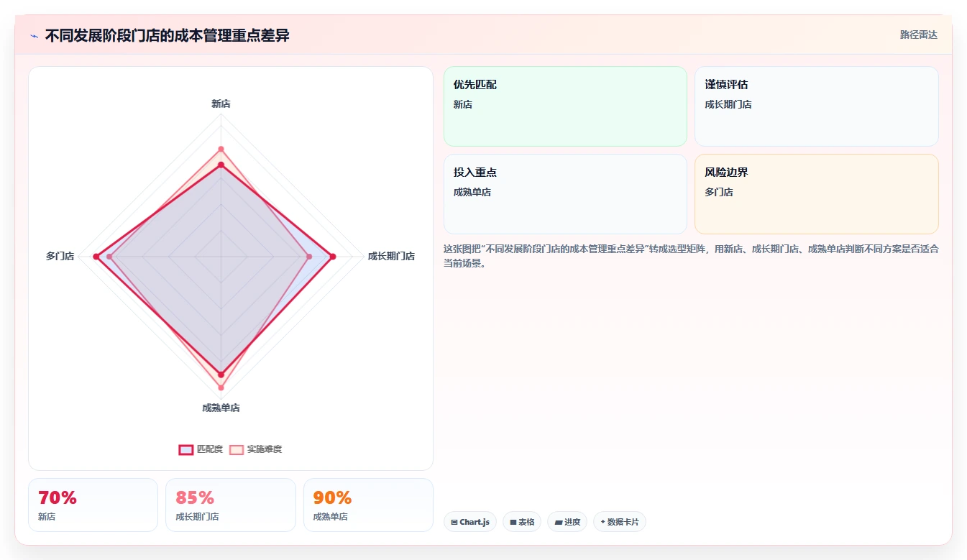Image resolution: width=967 pixels, height=560 pixels.
Task: Click the 路径雷达 label in header
Action: coord(918,35)
